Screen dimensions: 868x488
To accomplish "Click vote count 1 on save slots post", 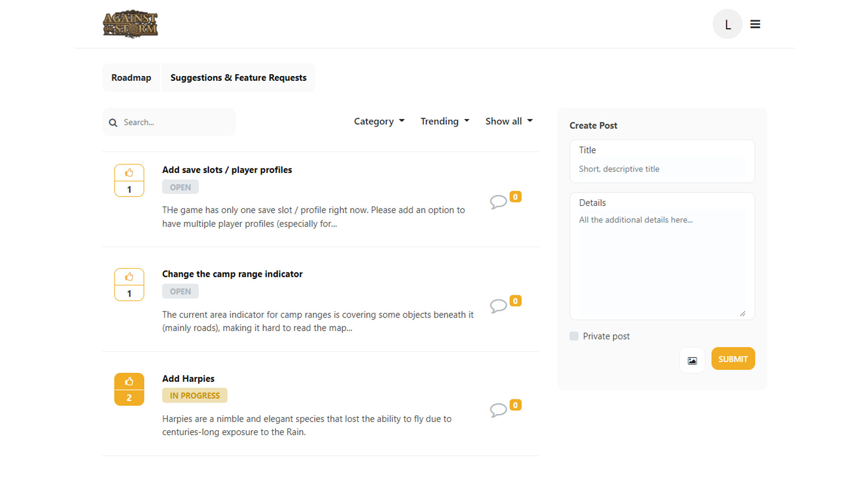I will click(x=129, y=189).
